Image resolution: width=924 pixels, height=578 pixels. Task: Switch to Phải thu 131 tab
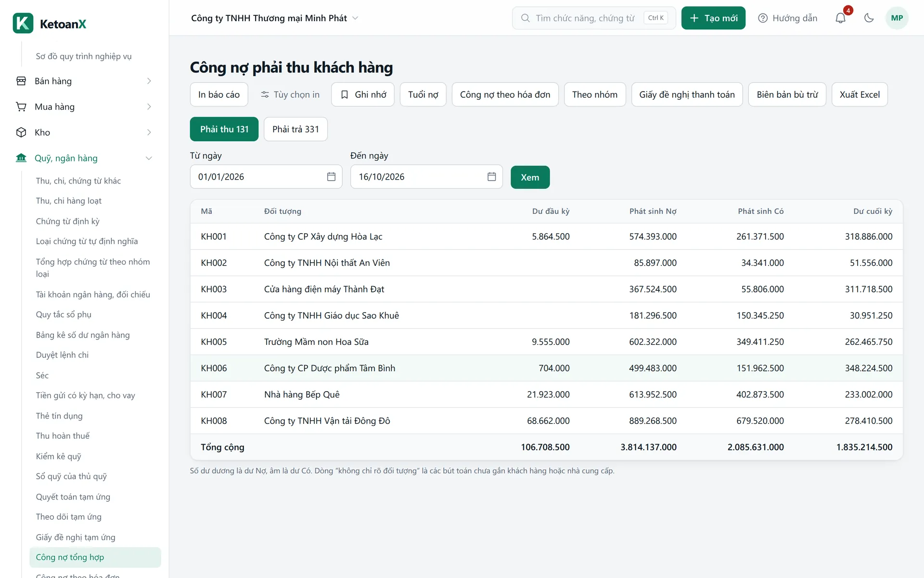click(224, 129)
